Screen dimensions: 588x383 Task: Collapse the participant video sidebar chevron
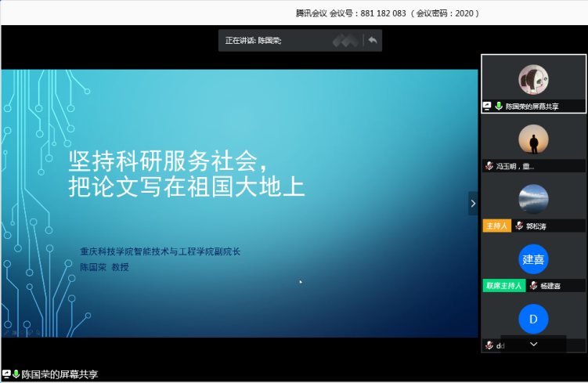point(473,204)
